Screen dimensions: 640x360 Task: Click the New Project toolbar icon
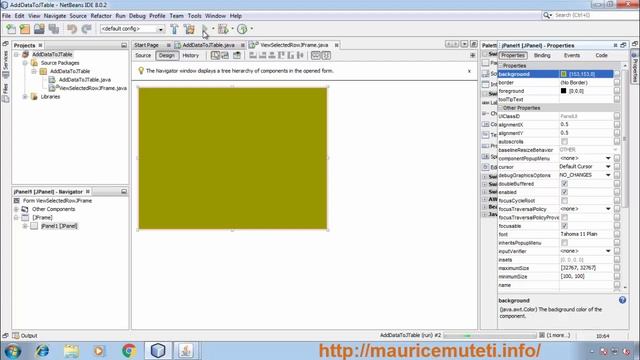coord(25,29)
